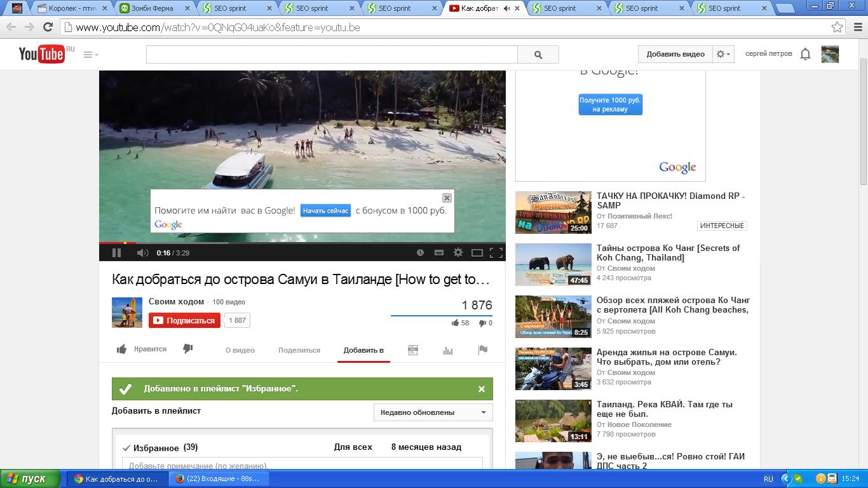Seek on the video progress bar
This screenshot has height=488, width=868.
pyautogui.click(x=302, y=243)
